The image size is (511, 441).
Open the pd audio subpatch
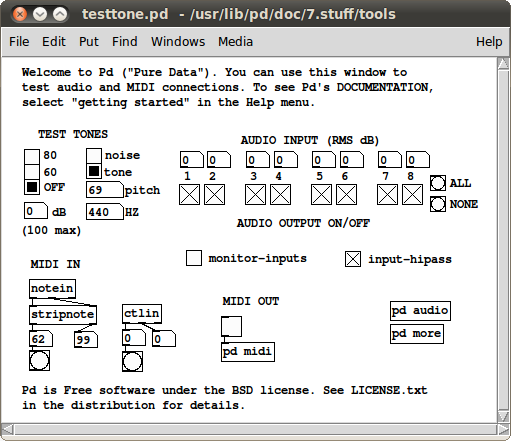point(420,311)
